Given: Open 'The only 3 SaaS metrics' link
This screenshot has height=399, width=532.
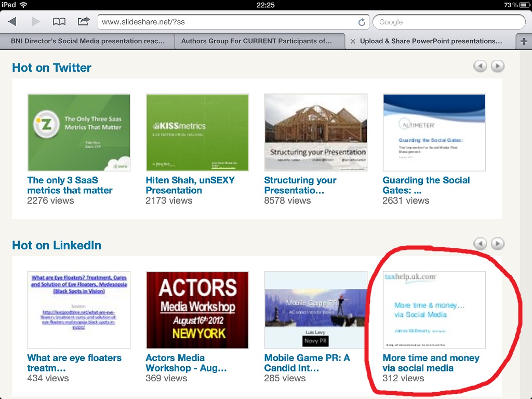Looking at the screenshot, I should pyautogui.click(x=70, y=185).
